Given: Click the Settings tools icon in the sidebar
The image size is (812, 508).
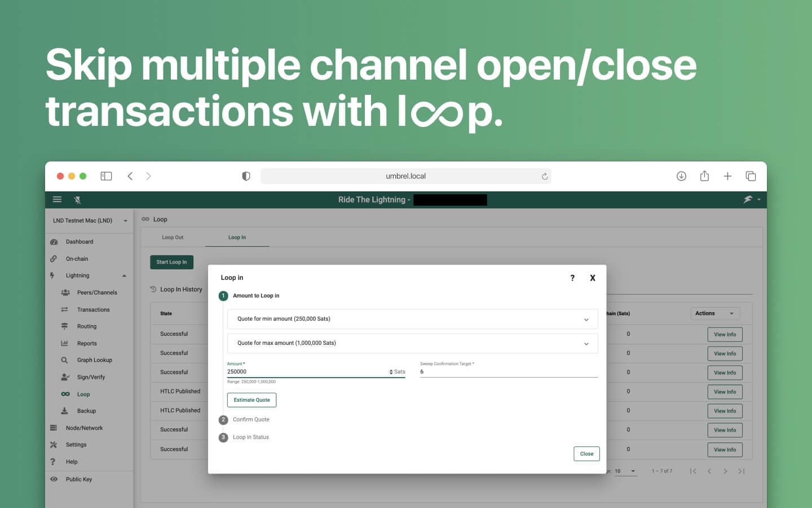Looking at the screenshot, I should click(x=54, y=445).
